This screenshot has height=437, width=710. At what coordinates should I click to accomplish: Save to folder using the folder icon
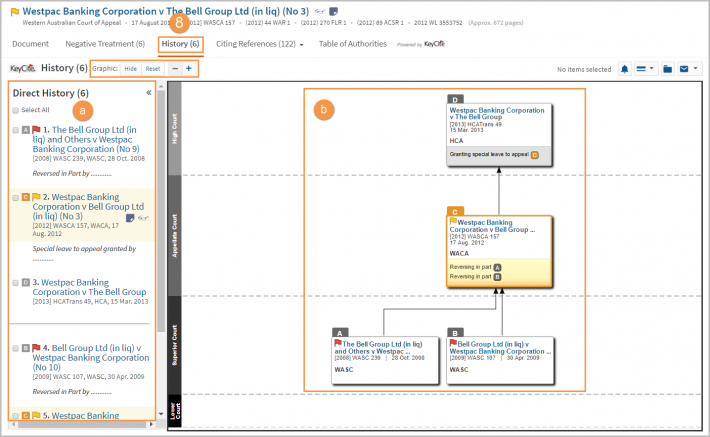coord(667,69)
